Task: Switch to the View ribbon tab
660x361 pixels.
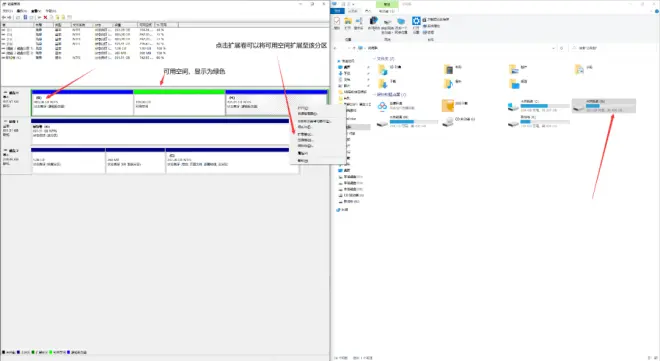Action: pyautogui.click(x=368, y=11)
